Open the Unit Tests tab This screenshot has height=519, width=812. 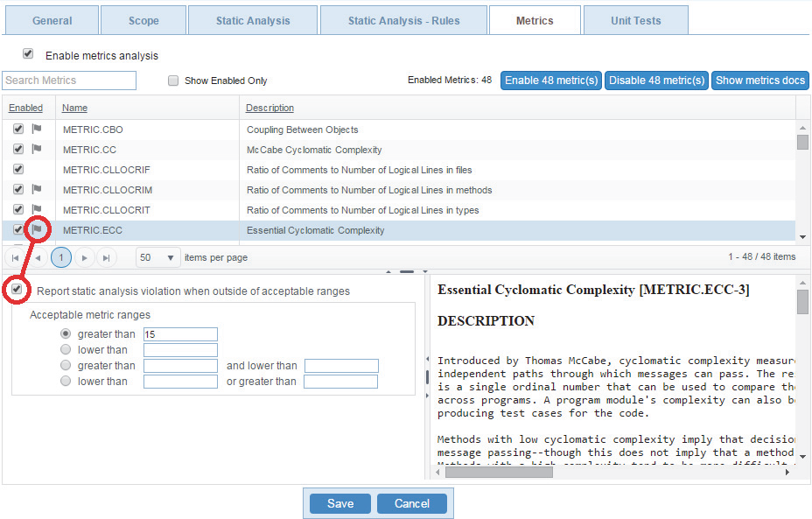tap(635, 20)
